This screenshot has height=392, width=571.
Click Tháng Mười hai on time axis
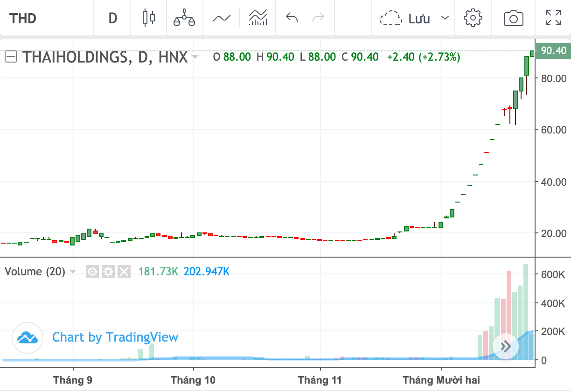tap(441, 380)
